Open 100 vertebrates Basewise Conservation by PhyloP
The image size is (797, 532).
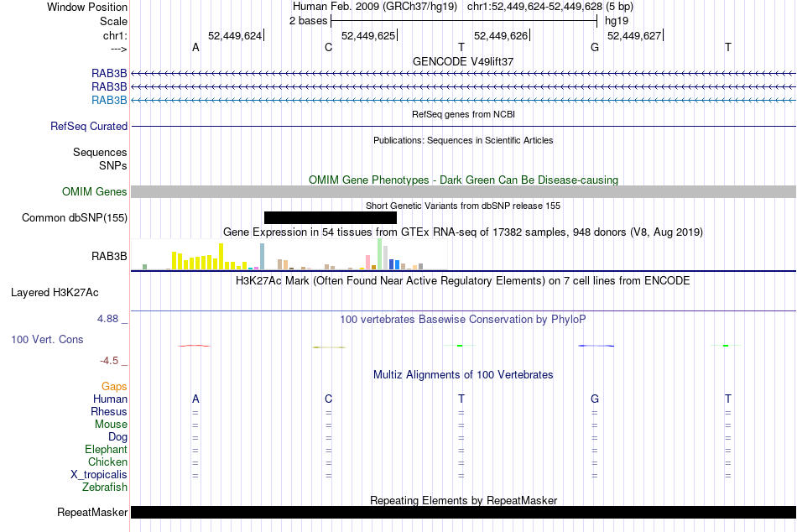click(x=463, y=320)
